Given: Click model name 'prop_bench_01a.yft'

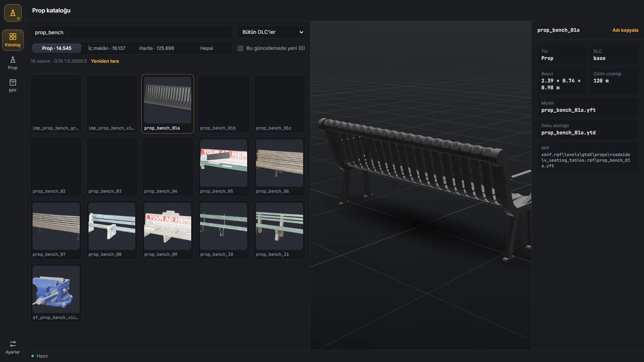Looking at the screenshot, I should pyautogui.click(x=568, y=110).
